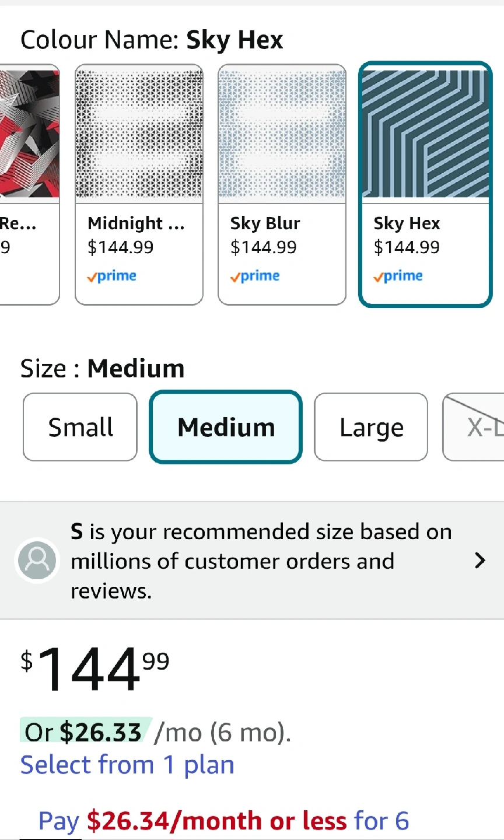
Task: Open "Select from 1 plan" link
Action: coord(127,765)
